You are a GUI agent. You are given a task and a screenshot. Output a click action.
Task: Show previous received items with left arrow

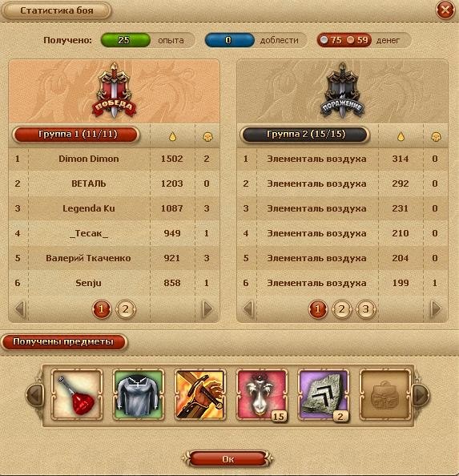tap(34, 394)
